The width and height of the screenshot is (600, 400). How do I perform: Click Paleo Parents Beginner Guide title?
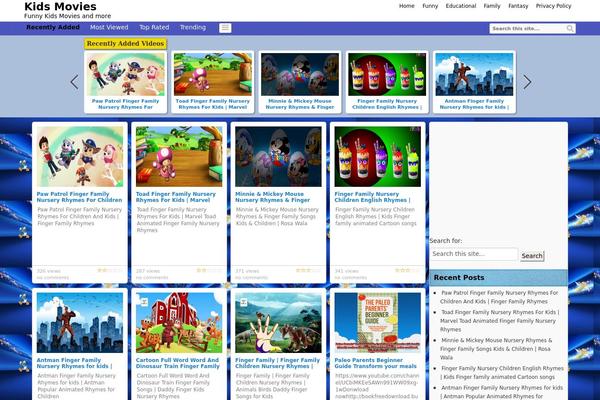pyautogui.click(x=375, y=363)
